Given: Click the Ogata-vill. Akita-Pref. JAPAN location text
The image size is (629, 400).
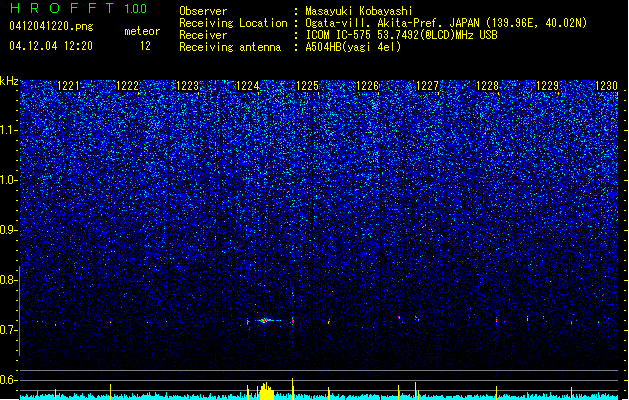Looking at the screenshot, I should click(x=446, y=23).
